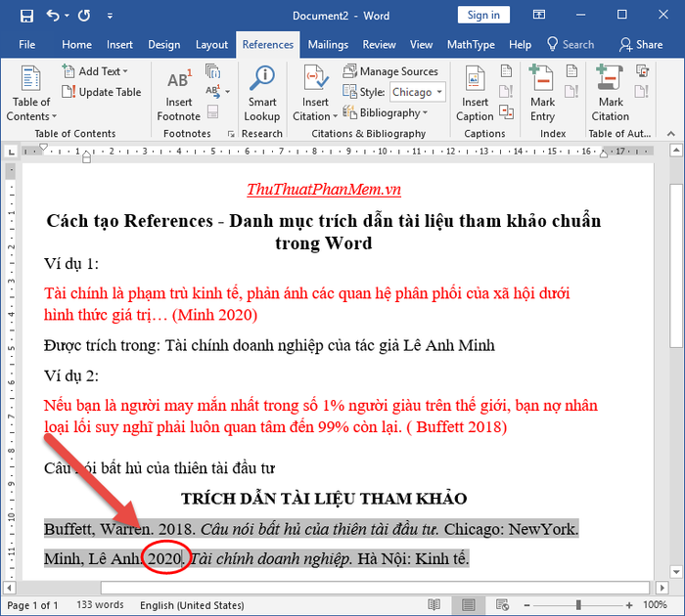This screenshot has width=685, height=616.
Task: Open the MathType tab
Action: pos(471,45)
